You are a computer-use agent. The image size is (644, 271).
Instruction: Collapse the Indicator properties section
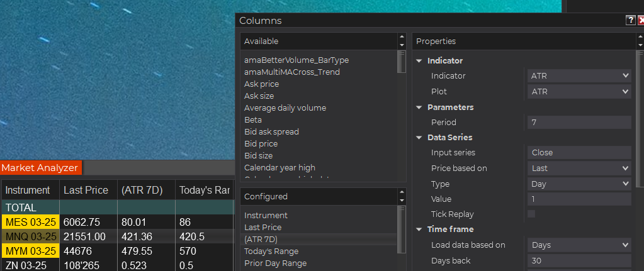click(420, 61)
